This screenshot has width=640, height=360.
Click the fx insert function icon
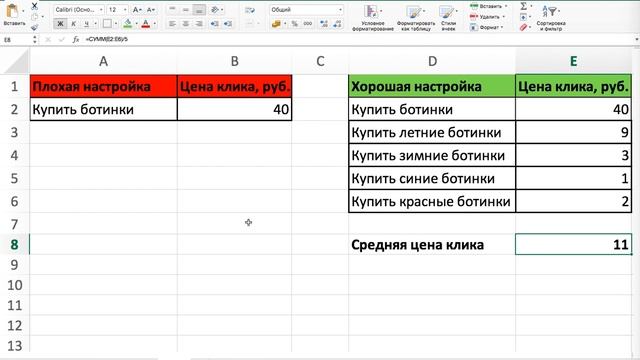tap(76, 39)
